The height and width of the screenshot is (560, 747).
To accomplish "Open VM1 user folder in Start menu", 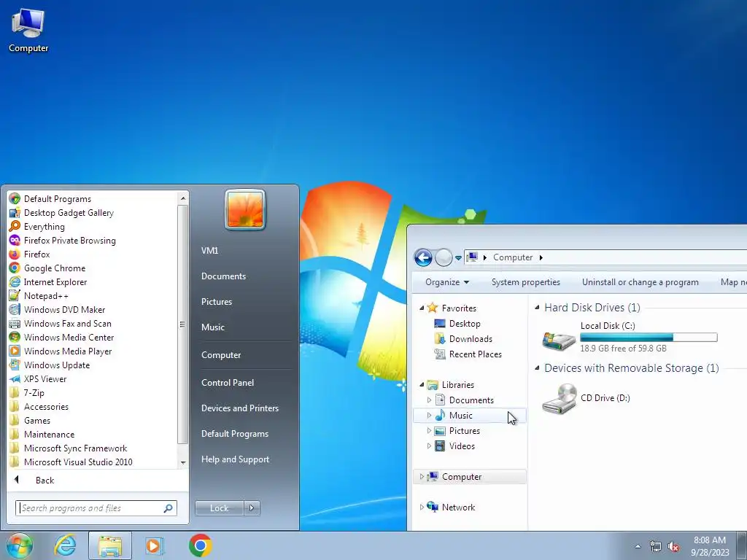I will [209, 251].
